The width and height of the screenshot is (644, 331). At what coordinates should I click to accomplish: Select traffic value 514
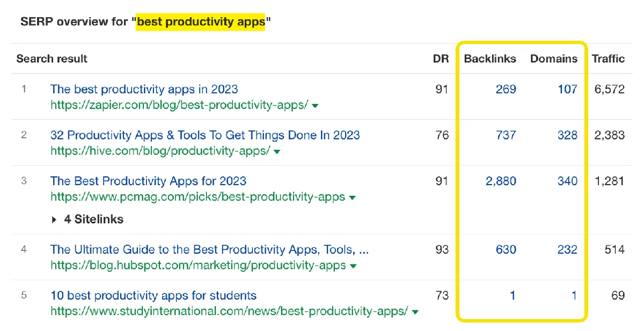click(x=614, y=249)
